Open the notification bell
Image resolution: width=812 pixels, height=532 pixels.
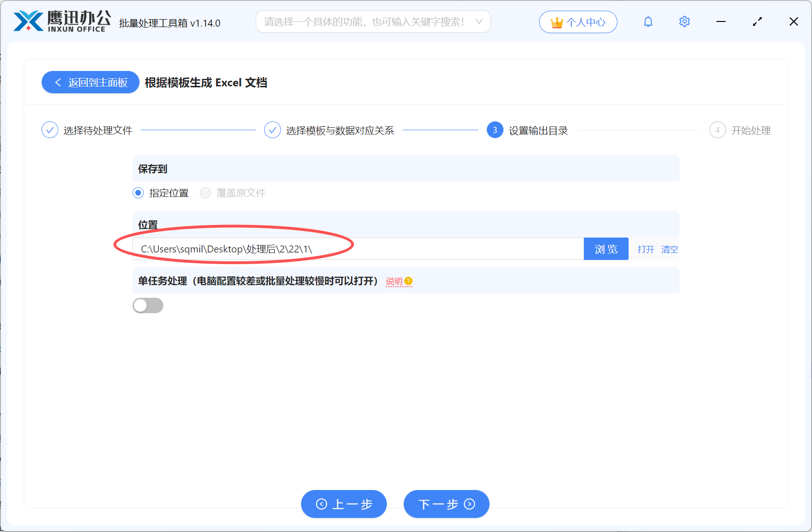click(648, 21)
